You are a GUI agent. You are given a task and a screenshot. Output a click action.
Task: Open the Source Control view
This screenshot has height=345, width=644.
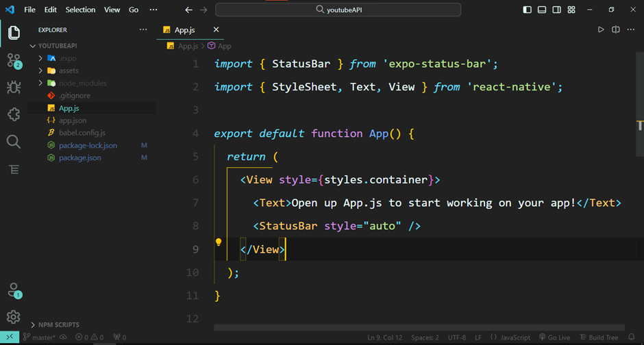click(x=14, y=60)
